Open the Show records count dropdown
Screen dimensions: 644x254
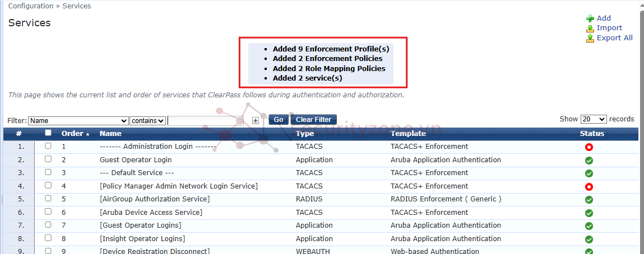pyautogui.click(x=594, y=119)
